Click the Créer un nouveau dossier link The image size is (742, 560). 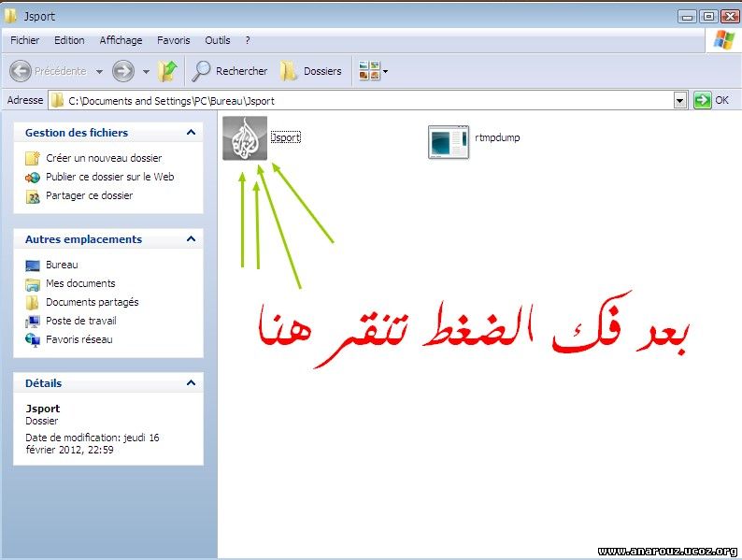[104, 158]
